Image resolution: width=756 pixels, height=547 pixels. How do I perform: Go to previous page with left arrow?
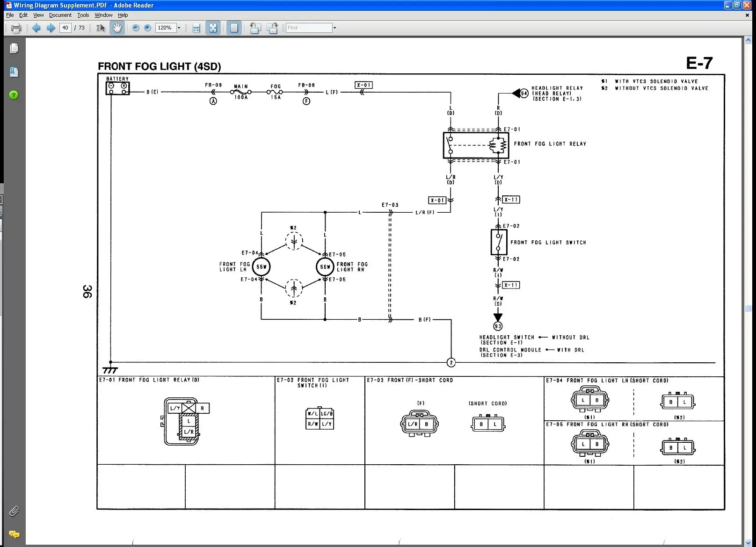pyautogui.click(x=36, y=28)
